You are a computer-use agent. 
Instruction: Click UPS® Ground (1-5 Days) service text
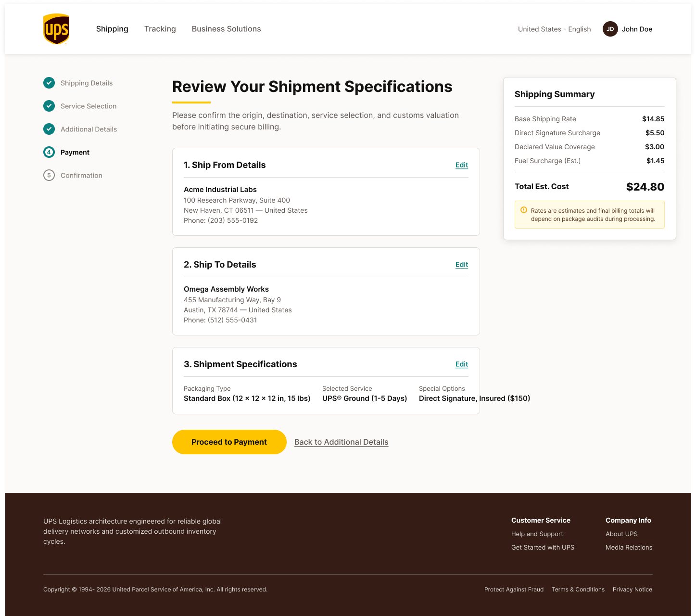pyautogui.click(x=365, y=398)
